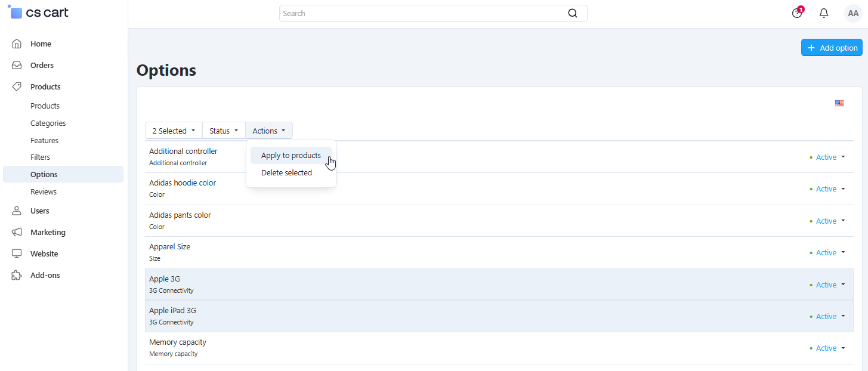Click the Home house icon
868x371 pixels.
[17, 44]
